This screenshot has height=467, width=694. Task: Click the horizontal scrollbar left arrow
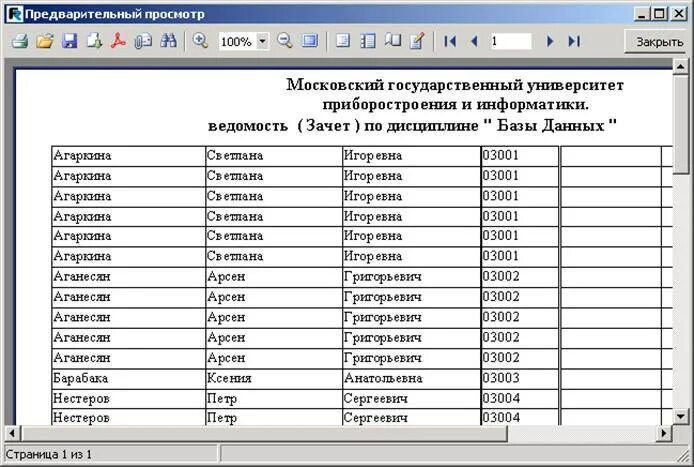[x=12, y=432]
